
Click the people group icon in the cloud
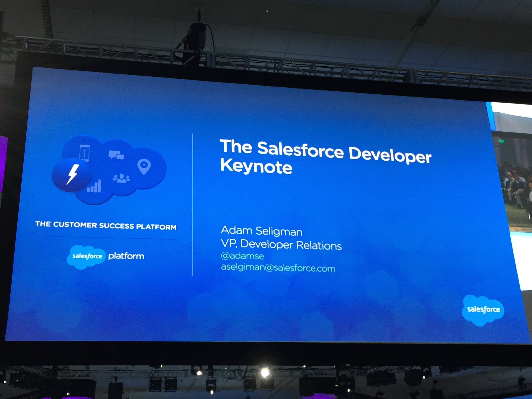(x=121, y=178)
